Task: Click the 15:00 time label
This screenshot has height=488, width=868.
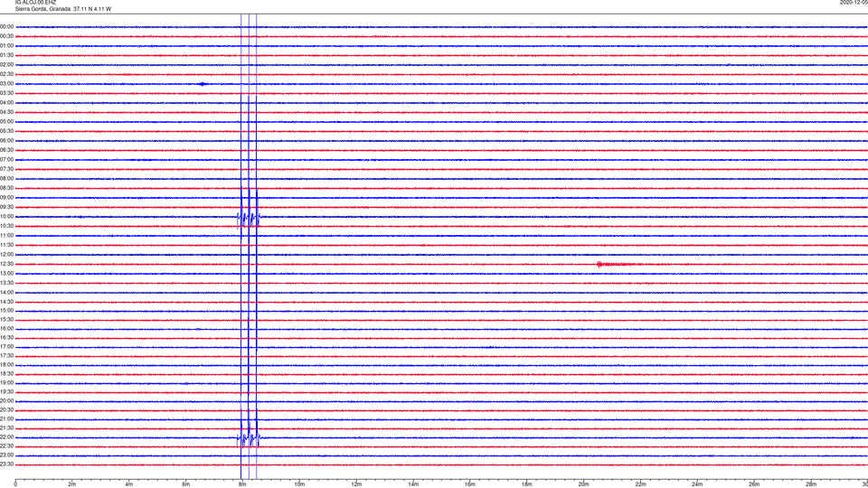Action: [6, 311]
